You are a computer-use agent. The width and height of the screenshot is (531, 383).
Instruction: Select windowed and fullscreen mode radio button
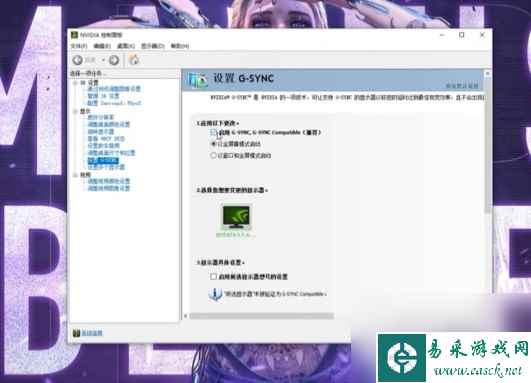(x=213, y=155)
